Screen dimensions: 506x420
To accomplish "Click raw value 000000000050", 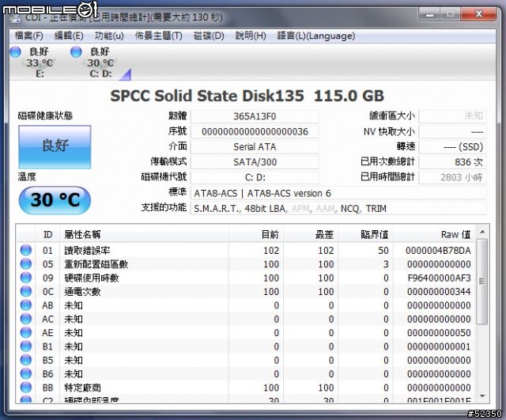I will 439,333.
